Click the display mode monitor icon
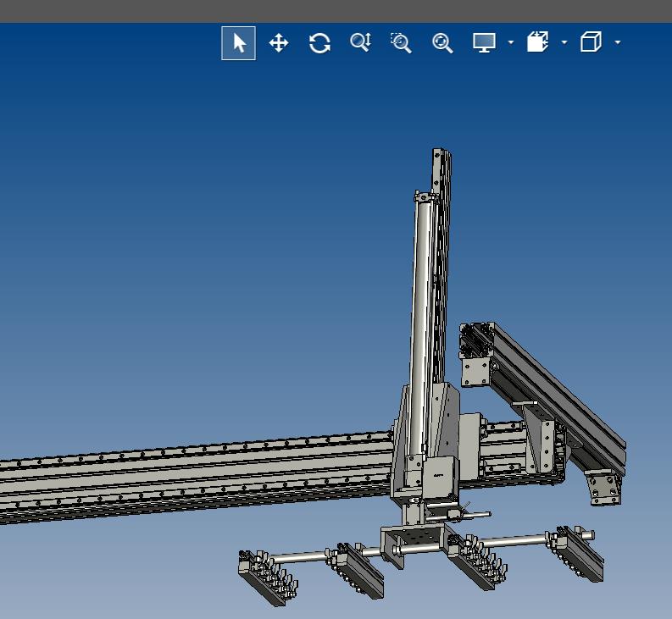Image resolution: width=672 pixels, height=619 pixels. [484, 42]
